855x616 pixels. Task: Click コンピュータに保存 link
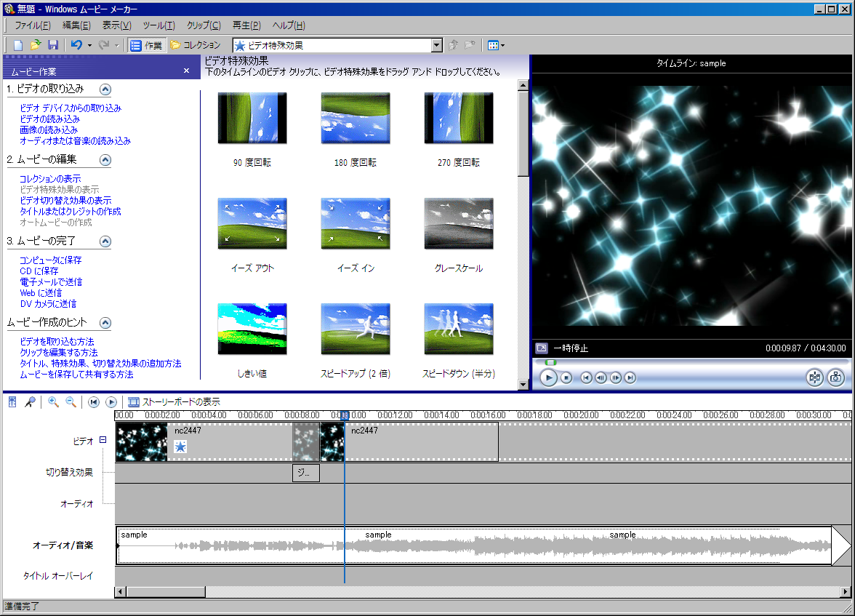coord(51,260)
